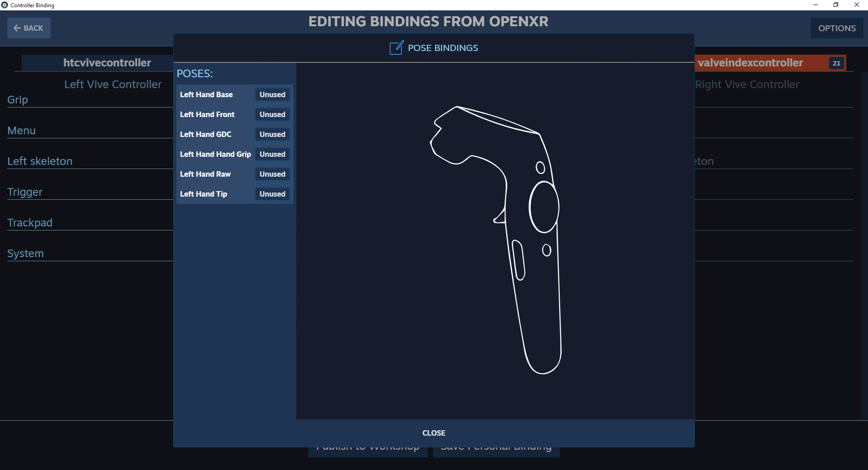Click the Controller Binding app icon in title bar
The height and width of the screenshot is (470, 868).
(x=5, y=5)
